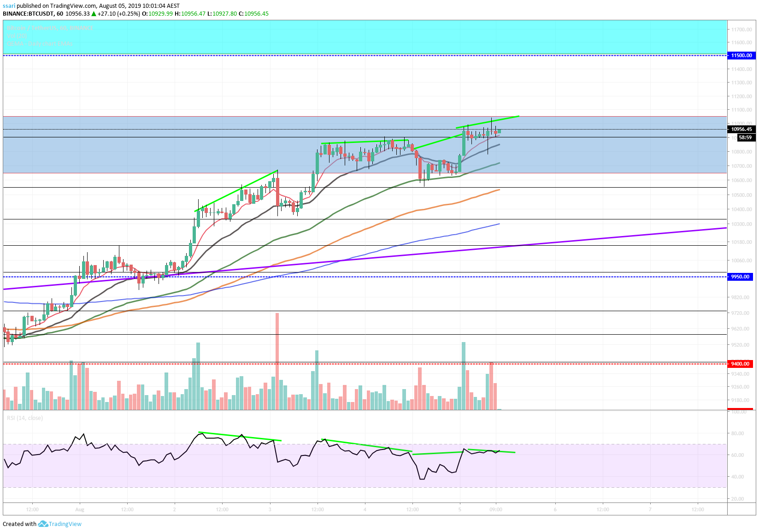Image resolution: width=759 pixels, height=532 pixels.
Task: Follow the 'TradingView' link in the footer
Action: (65, 524)
